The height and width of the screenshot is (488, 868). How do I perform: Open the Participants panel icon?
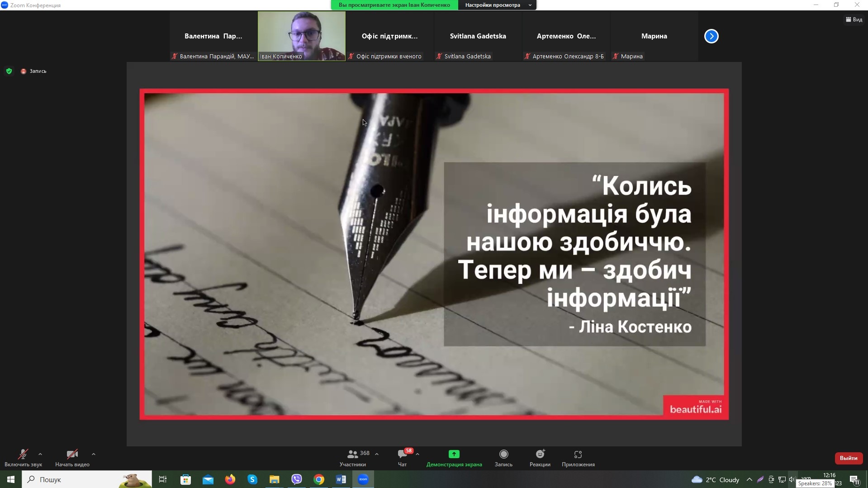pyautogui.click(x=353, y=454)
